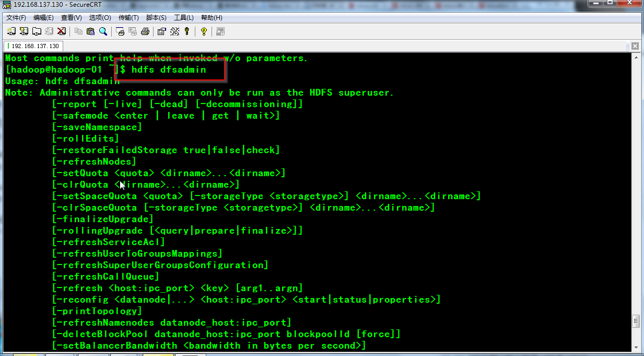Screen dimensions: 644x356
Task: Click the Disconnect red X icon
Action: point(62,31)
